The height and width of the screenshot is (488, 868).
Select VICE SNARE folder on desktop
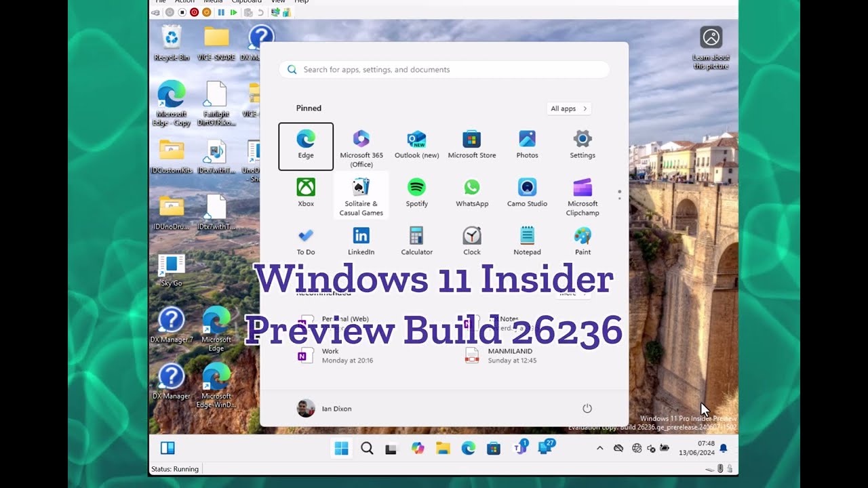click(216, 43)
